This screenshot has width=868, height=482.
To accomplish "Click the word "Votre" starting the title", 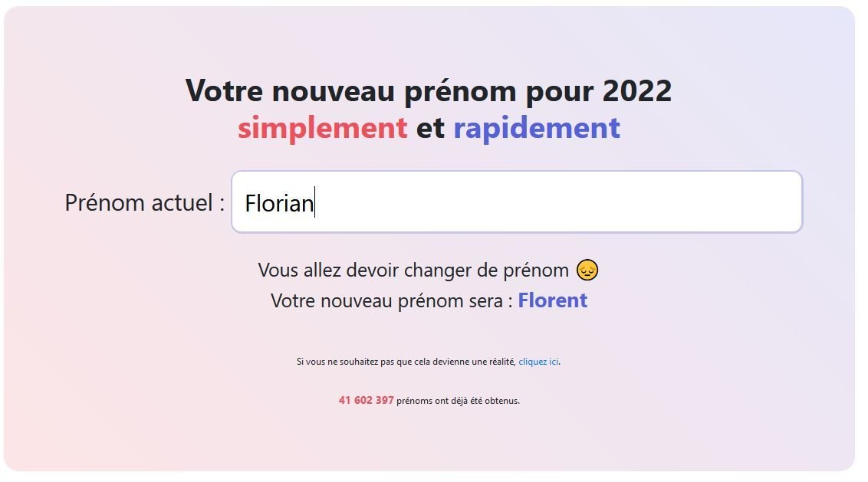I will pyautogui.click(x=224, y=90).
